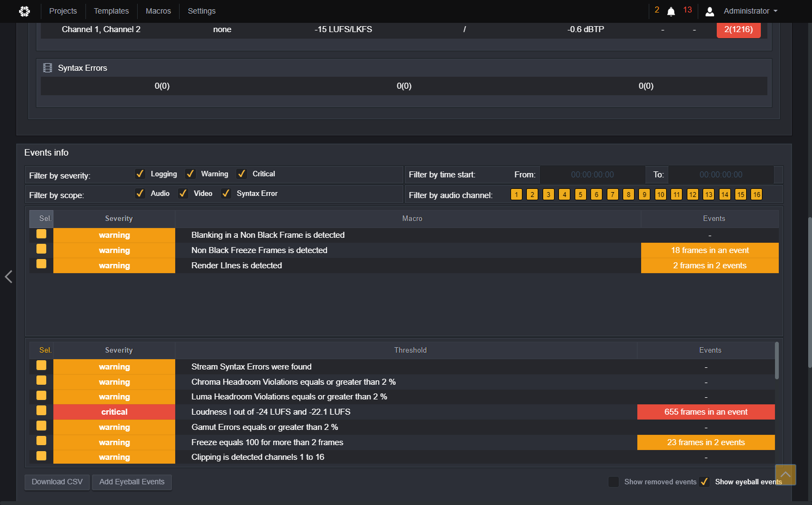This screenshot has width=812, height=505.
Task: Uncheck the Critical severity filter
Action: pos(242,174)
